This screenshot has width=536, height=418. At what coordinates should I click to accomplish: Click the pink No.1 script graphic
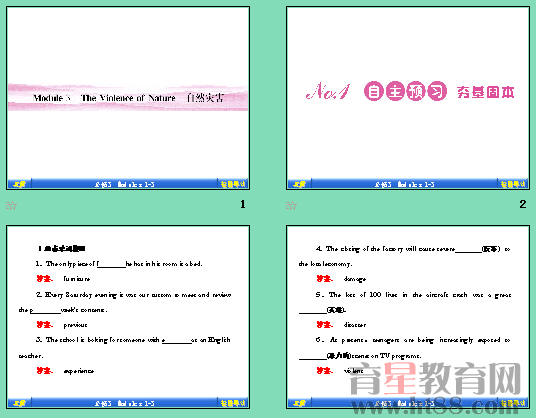(328, 91)
